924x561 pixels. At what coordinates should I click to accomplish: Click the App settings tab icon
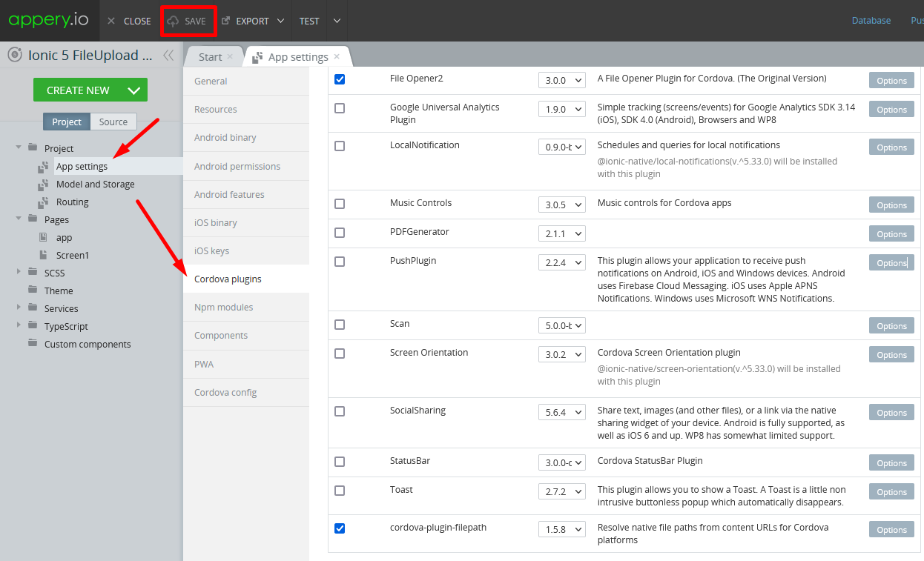258,57
